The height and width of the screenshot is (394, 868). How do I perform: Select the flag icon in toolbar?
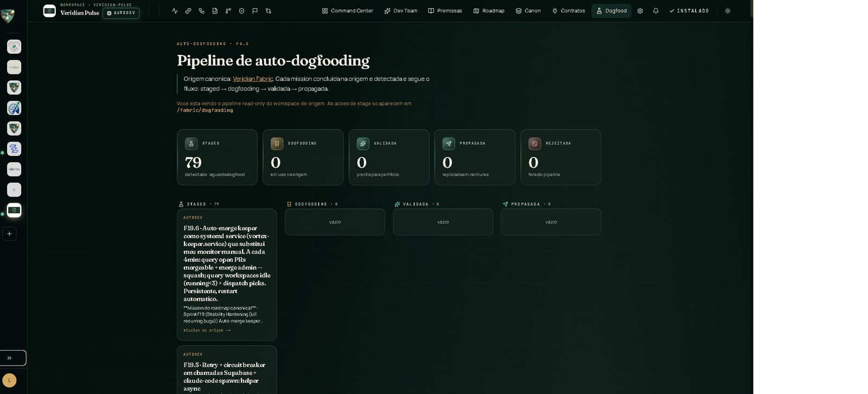[255, 11]
